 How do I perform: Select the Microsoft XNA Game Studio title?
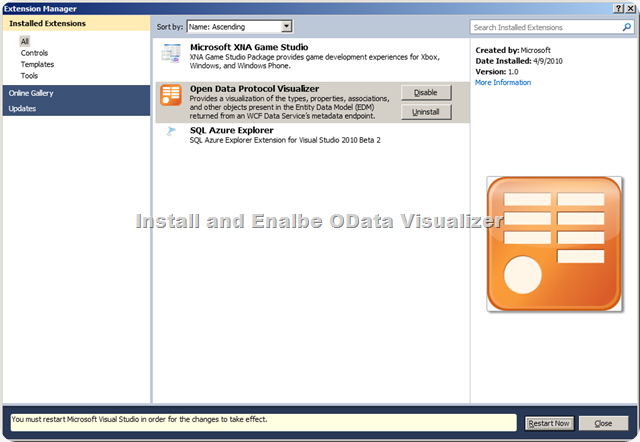tap(249, 47)
